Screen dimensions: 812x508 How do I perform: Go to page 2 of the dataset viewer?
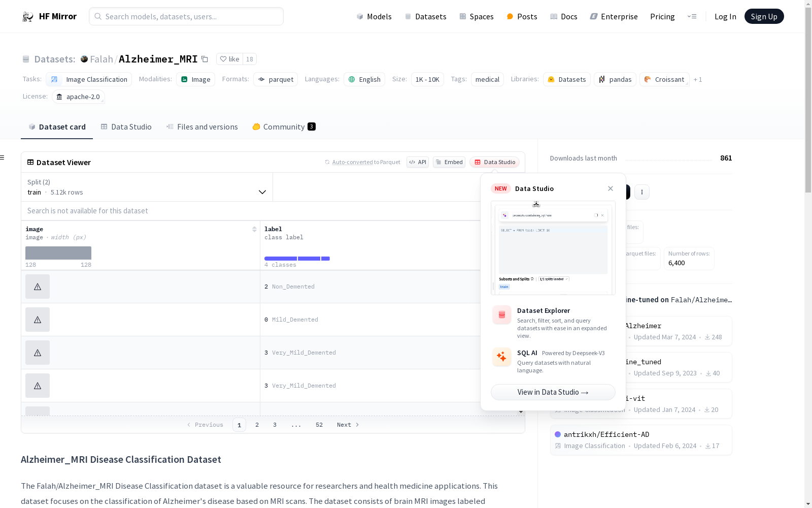click(x=257, y=425)
